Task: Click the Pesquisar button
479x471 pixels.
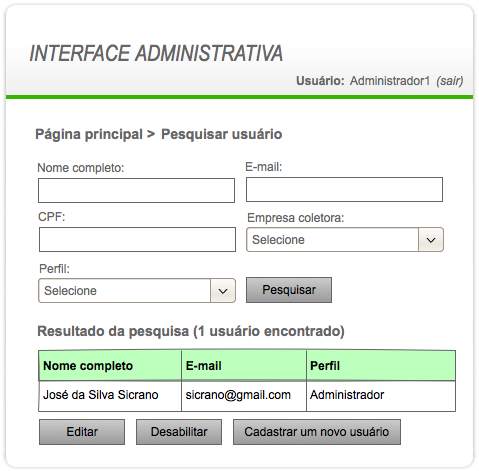Action: point(289,290)
